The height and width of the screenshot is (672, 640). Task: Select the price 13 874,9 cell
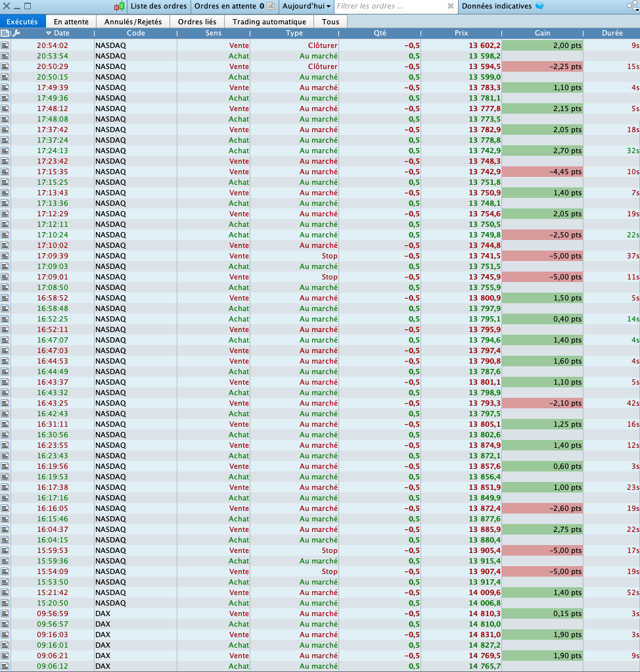[x=461, y=445]
